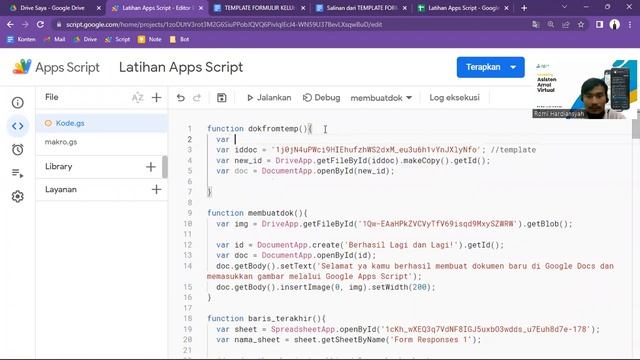Open Project Settings gear icon
Image resolution: width=640 pixels, height=360 pixels.
(18, 196)
